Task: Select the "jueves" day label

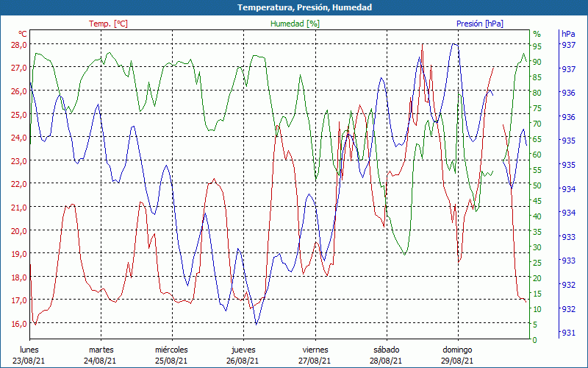Action: coord(244,350)
